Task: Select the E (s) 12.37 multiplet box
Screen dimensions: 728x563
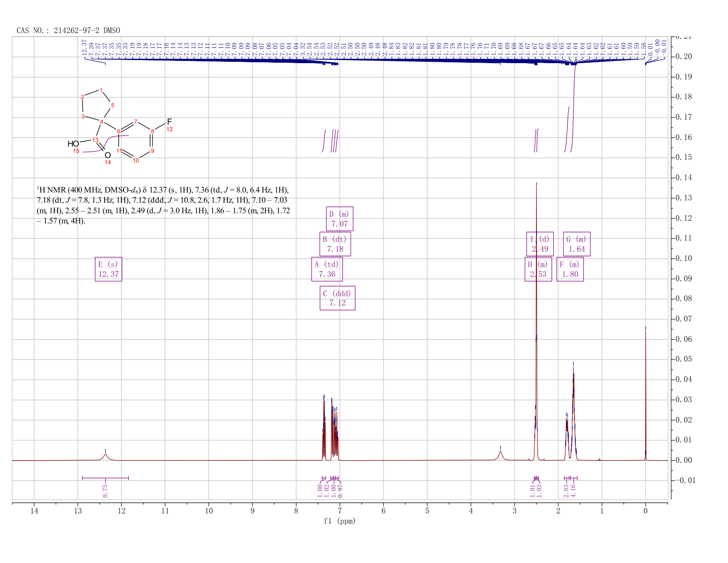Action: coord(109,269)
